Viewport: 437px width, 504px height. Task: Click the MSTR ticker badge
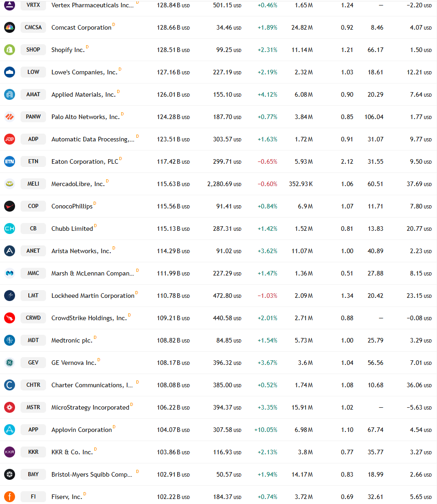(x=33, y=407)
